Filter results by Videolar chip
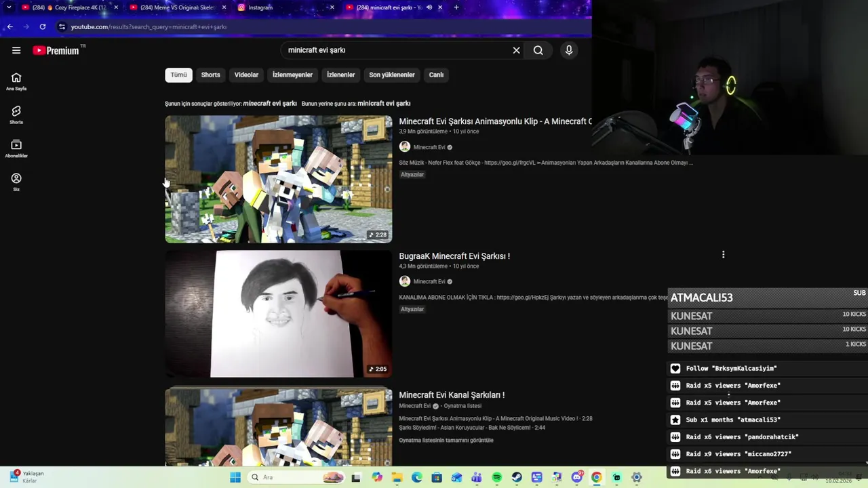The image size is (868, 488). tap(246, 75)
